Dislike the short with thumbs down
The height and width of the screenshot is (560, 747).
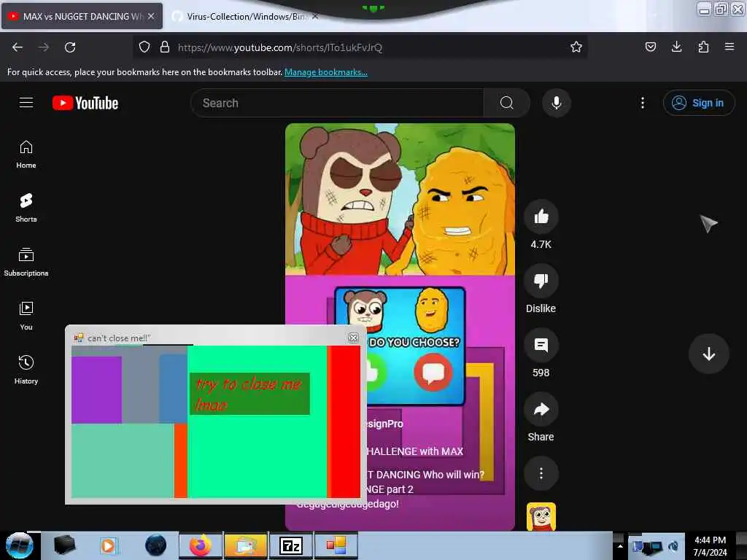point(541,281)
